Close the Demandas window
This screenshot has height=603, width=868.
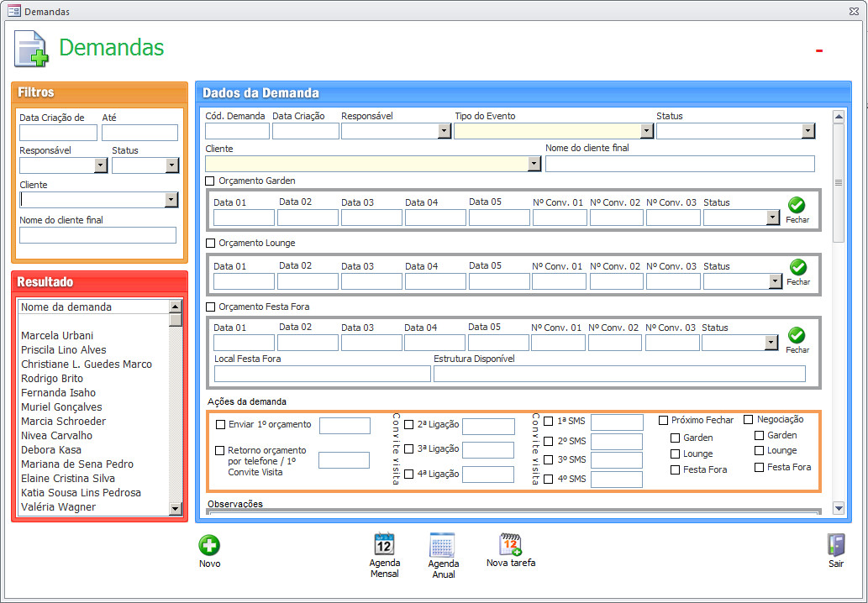coord(854,11)
